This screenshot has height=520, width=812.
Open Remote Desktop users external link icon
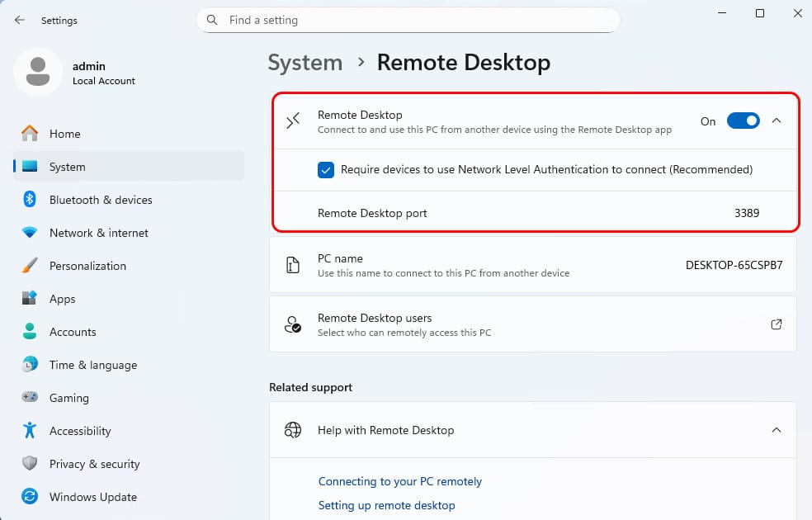click(x=776, y=324)
